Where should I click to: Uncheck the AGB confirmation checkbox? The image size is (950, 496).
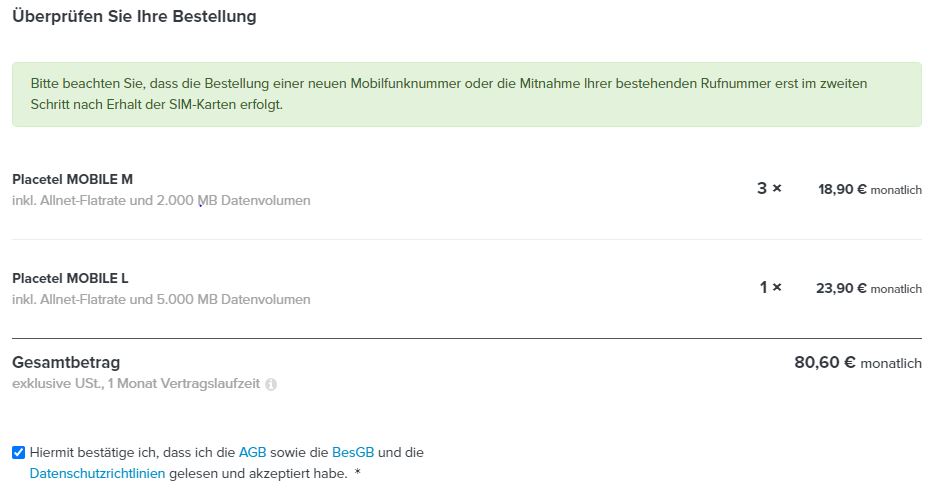(x=19, y=452)
